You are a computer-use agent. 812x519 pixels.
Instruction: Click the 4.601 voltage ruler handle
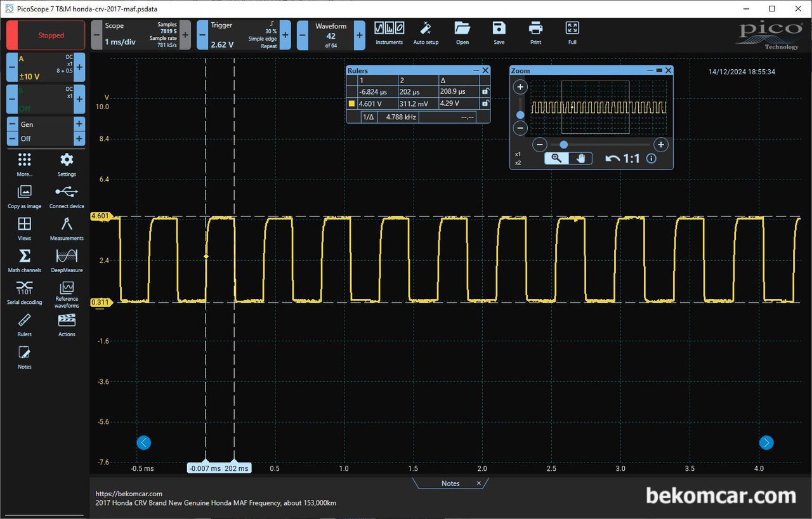pyautogui.click(x=101, y=216)
